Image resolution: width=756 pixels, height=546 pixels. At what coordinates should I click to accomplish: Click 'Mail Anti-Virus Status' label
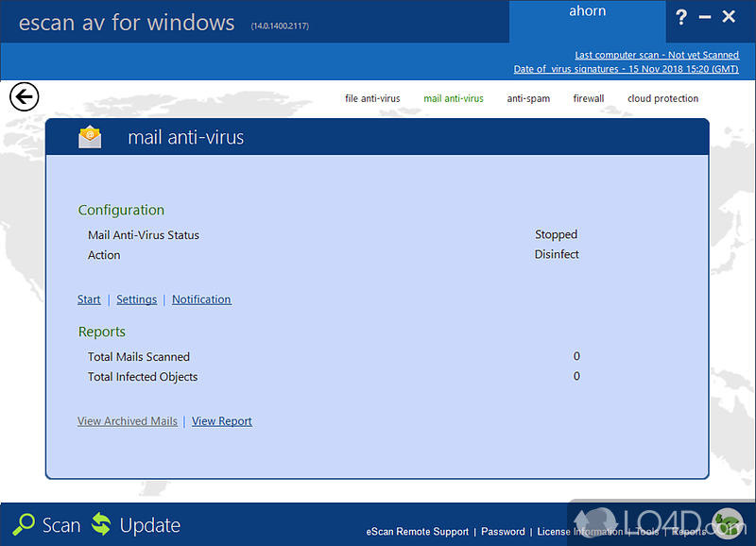click(x=144, y=235)
